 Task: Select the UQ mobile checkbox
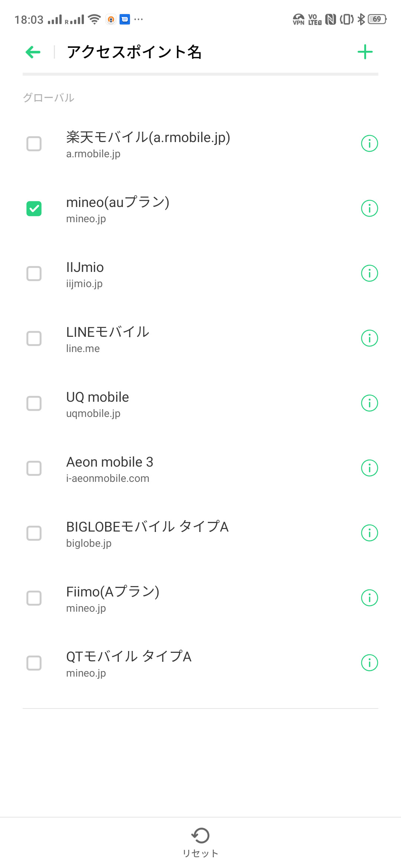34,404
